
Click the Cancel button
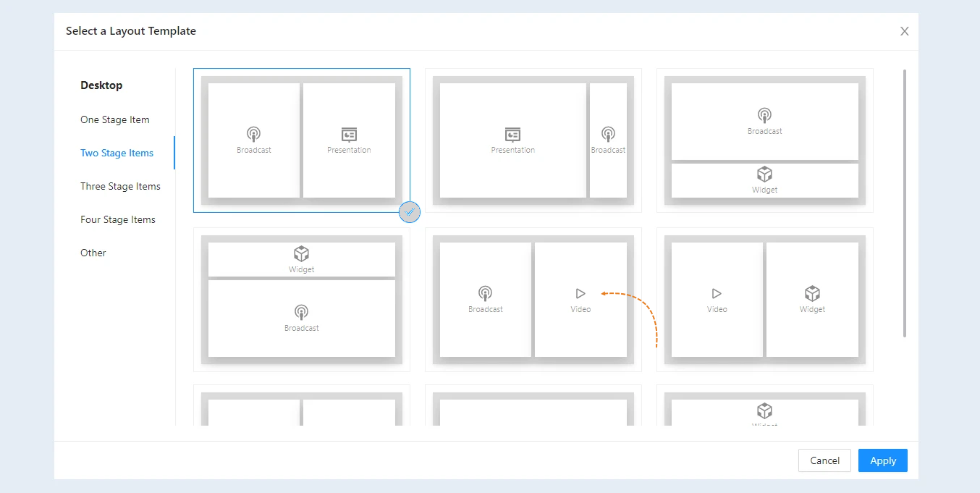tap(824, 460)
